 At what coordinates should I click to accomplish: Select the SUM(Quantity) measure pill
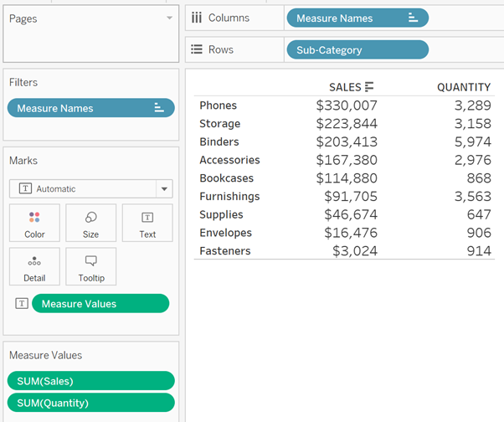(x=90, y=403)
